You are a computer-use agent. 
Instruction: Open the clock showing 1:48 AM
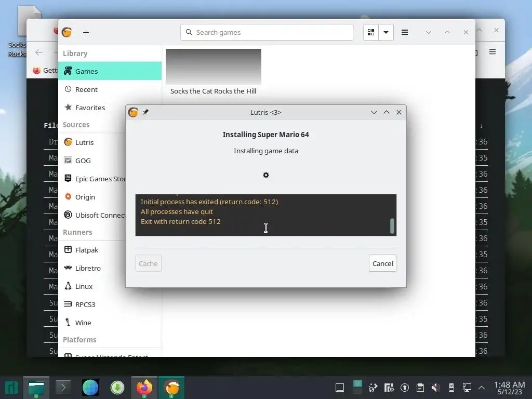(510, 388)
